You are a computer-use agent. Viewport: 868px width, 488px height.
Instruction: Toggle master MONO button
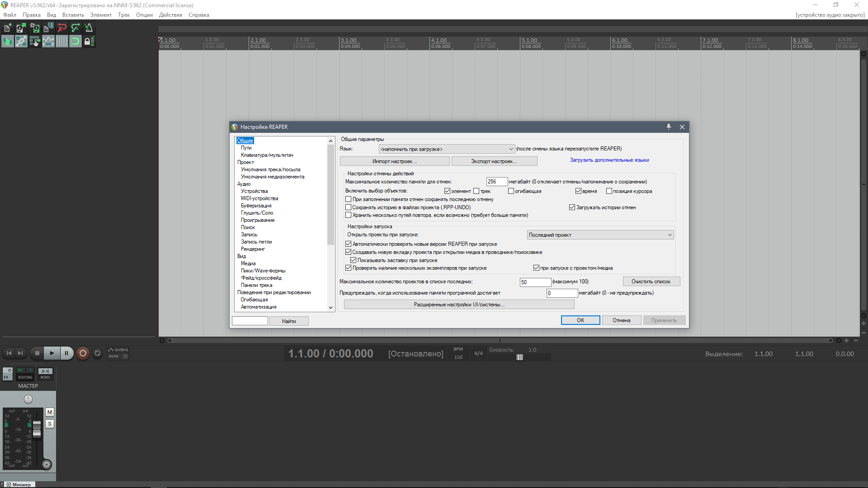pyautogui.click(x=45, y=374)
